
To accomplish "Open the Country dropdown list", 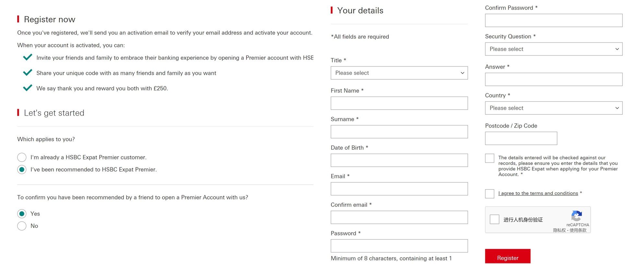I will (x=554, y=108).
